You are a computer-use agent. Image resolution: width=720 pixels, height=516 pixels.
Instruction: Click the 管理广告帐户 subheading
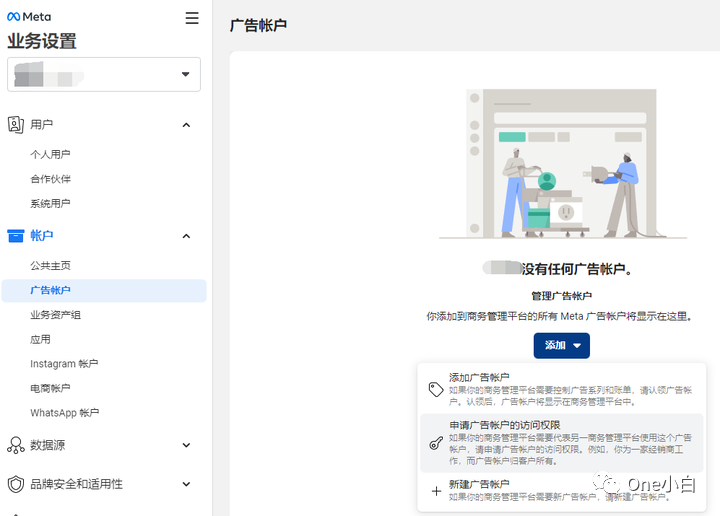click(562, 296)
